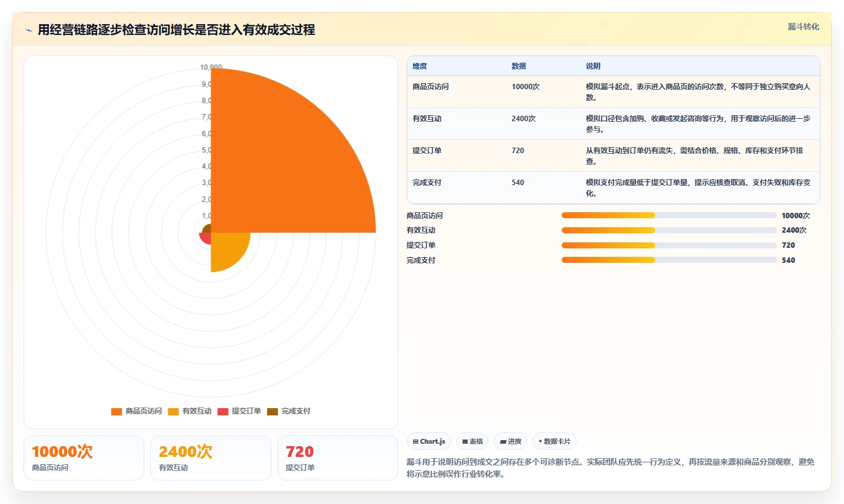
Task: Click the lightning icon before the title
Action: pos(29,30)
